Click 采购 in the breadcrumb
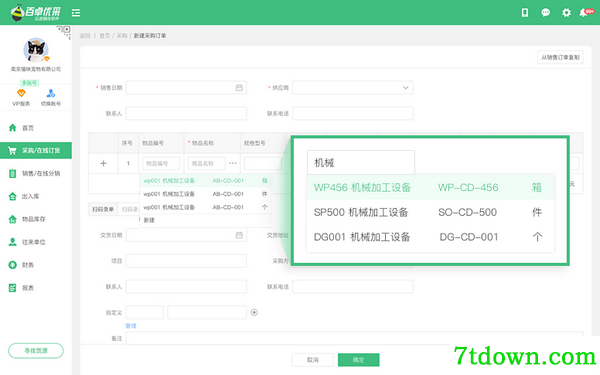The width and height of the screenshot is (600, 375). (122, 36)
